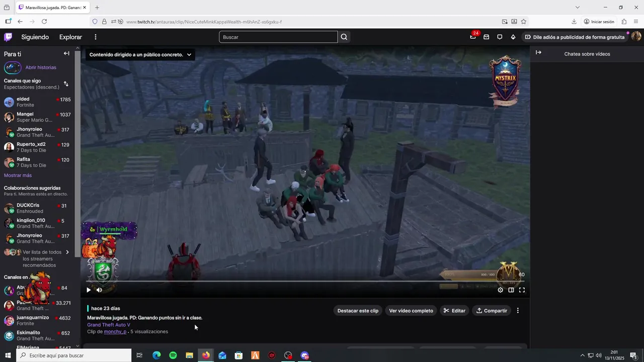
Task: Go back in Firefox
Action: 20,22
